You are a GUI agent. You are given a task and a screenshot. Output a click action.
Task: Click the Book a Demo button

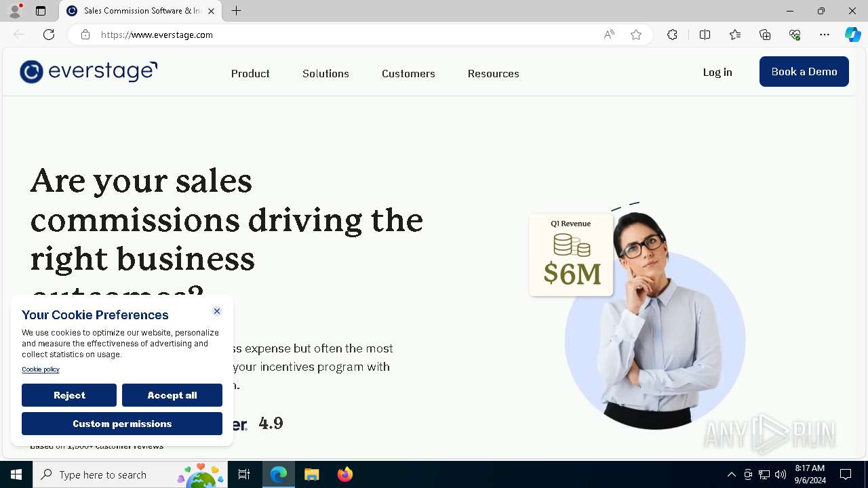point(804,71)
